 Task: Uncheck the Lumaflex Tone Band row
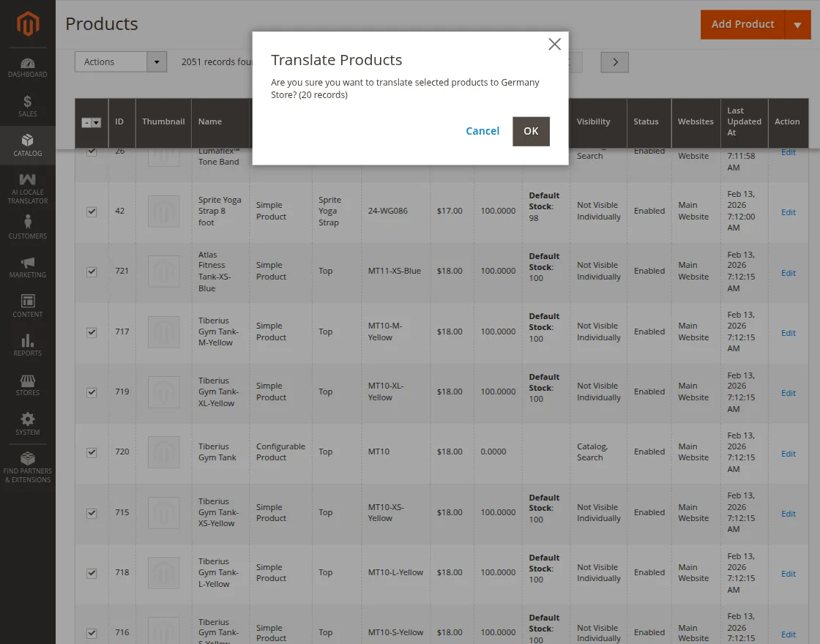[x=92, y=151]
